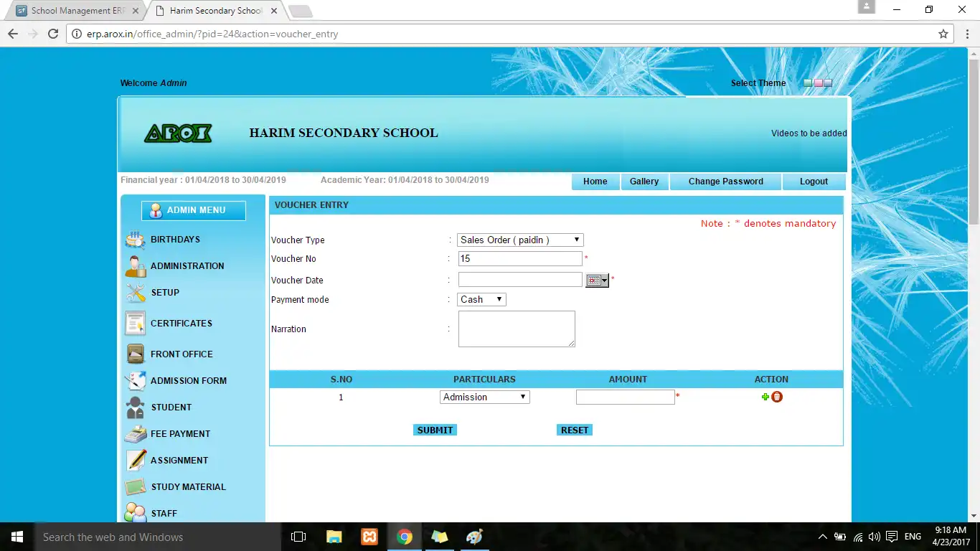Screen dimensions: 980x551
Task: Open the Voucher Type dropdown
Action: coord(519,240)
